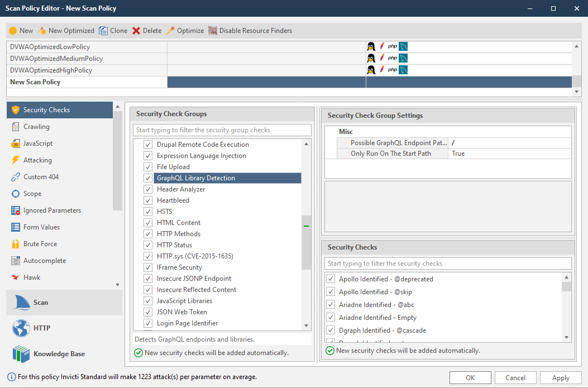Click the Delete policy red X icon
The image size is (588, 388).
(136, 31)
